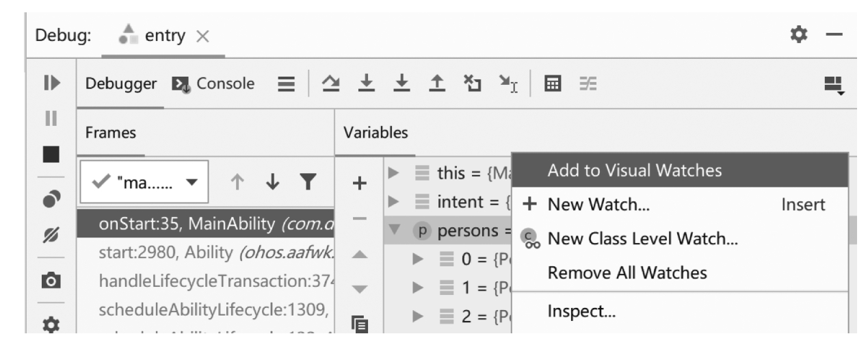Screen dimensions: 868x347
Task: Toggle Mute Breakpoints in left sidebar
Action: point(51,230)
